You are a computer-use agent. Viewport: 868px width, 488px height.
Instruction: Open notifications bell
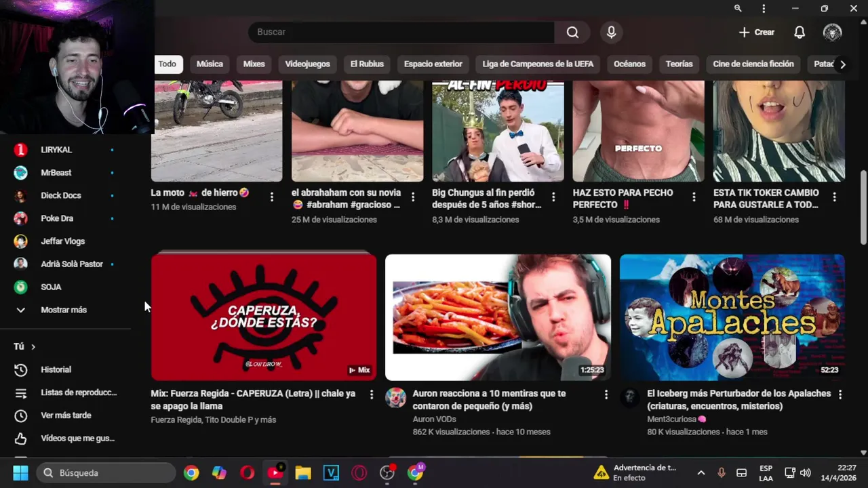coord(800,32)
